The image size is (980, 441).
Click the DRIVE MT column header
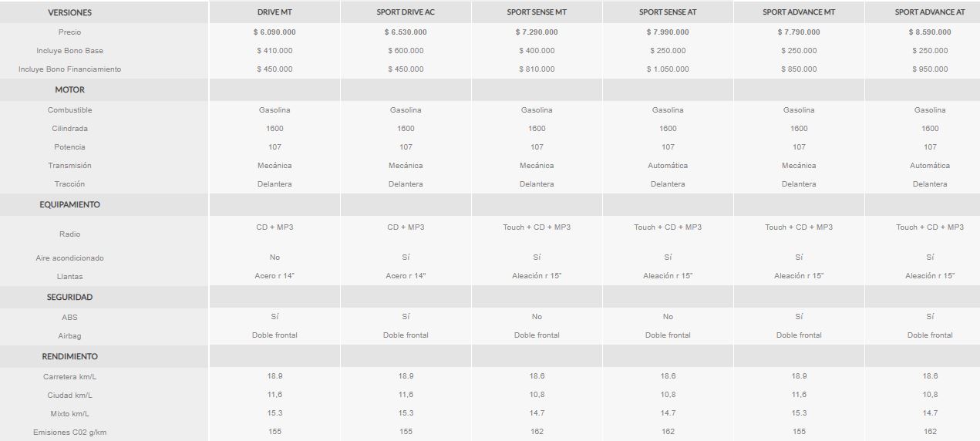[274, 12]
